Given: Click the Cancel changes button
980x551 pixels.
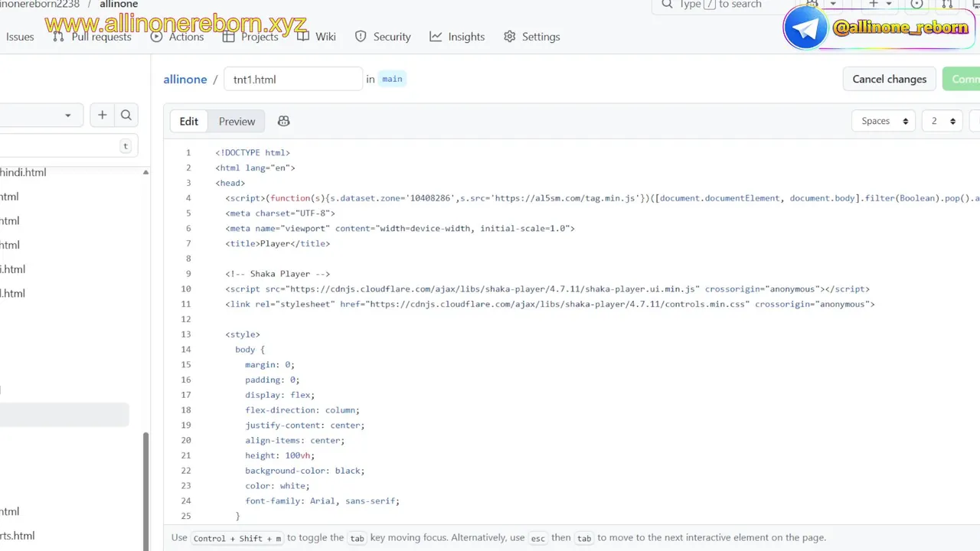Looking at the screenshot, I should coord(890,79).
